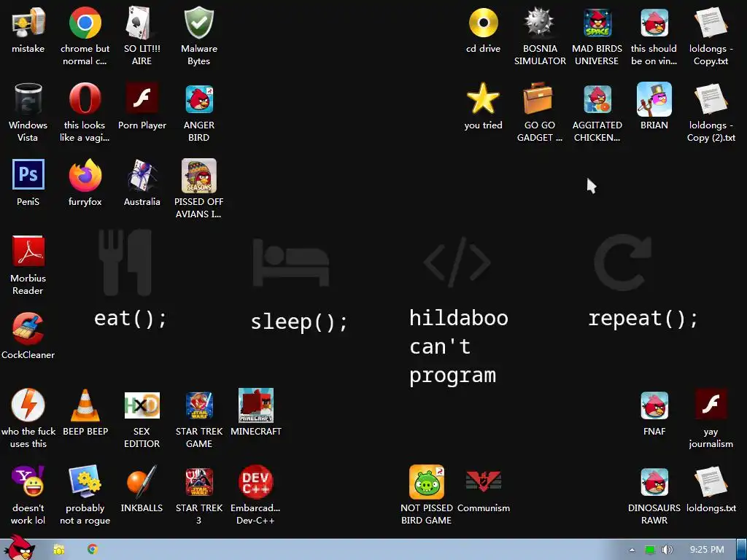747x560 pixels.
Task: Open the angry bird Start button
Action: 19,547
